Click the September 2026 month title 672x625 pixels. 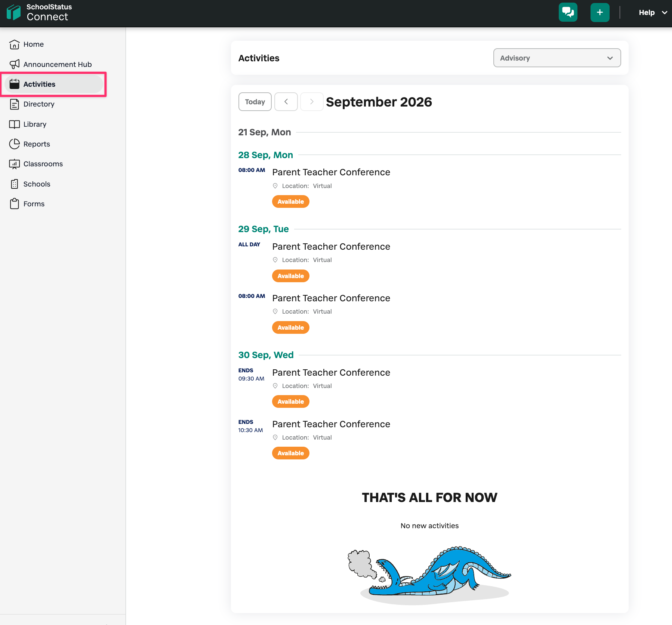point(379,102)
